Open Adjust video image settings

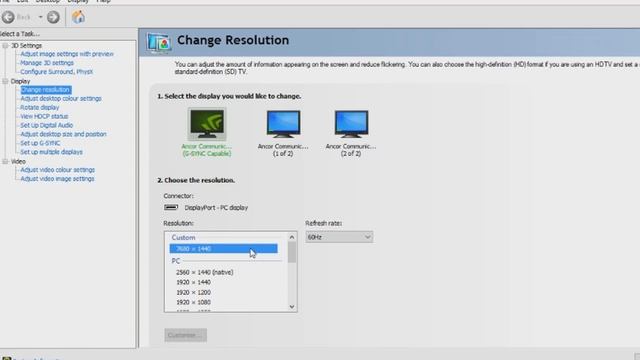click(x=57, y=179)
